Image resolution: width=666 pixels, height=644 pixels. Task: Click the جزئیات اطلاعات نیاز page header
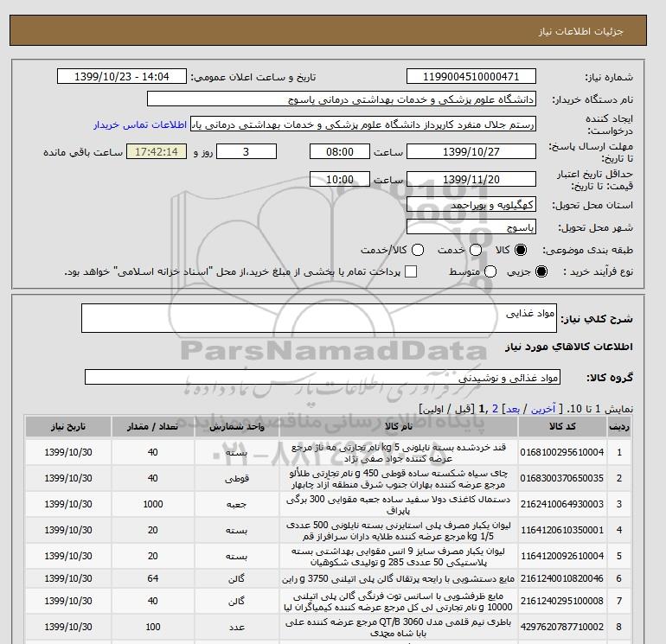click(580, 31)
